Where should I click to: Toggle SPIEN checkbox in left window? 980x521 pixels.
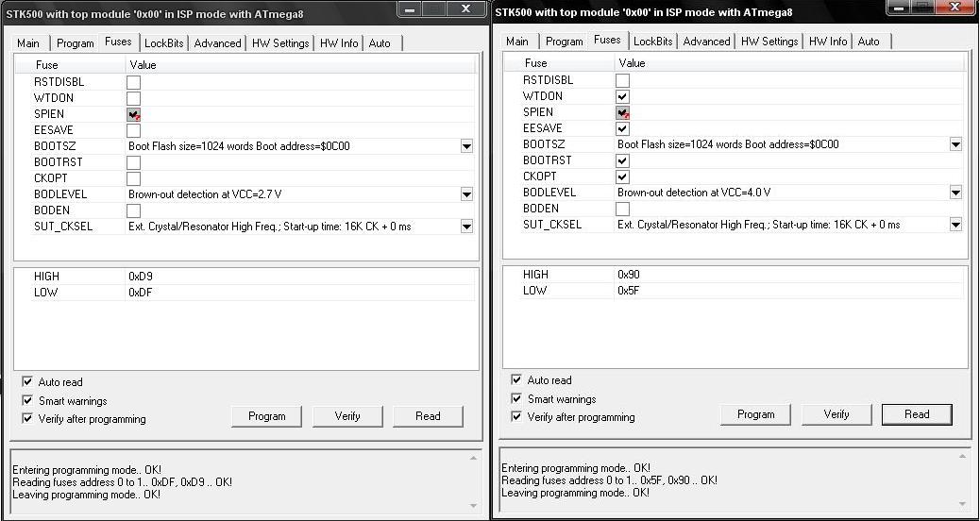coord(133,114)
